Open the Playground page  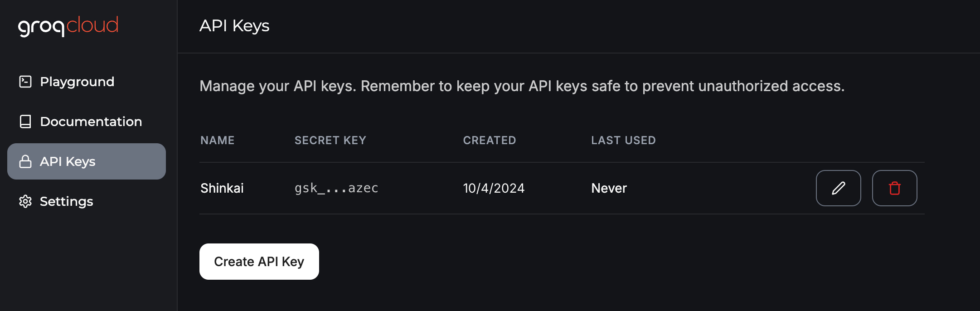point(77,82)
